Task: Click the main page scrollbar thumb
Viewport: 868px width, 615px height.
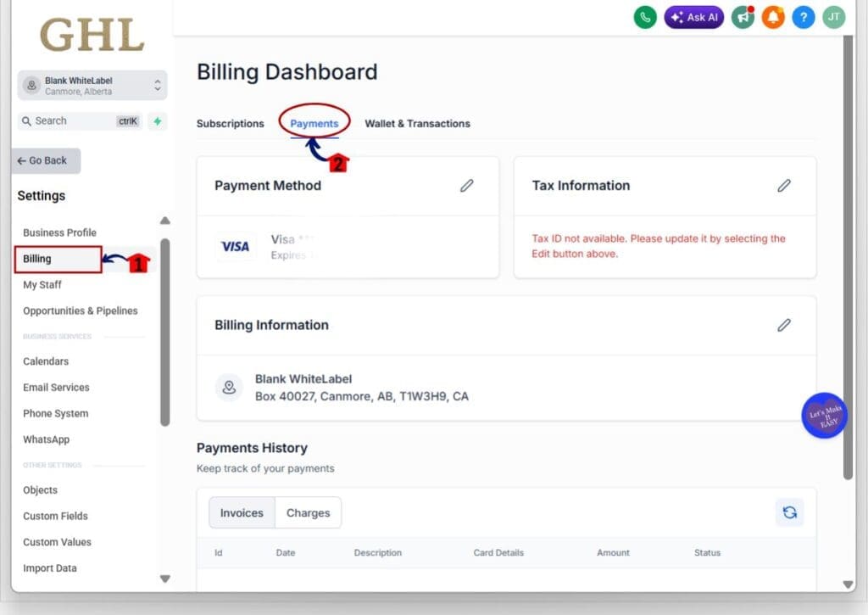Action: pos(848,258)
